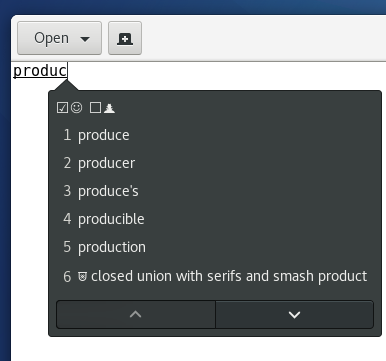Create a new document with the plus icon
The image size is (386, 361).
click(x=125, y=38)
